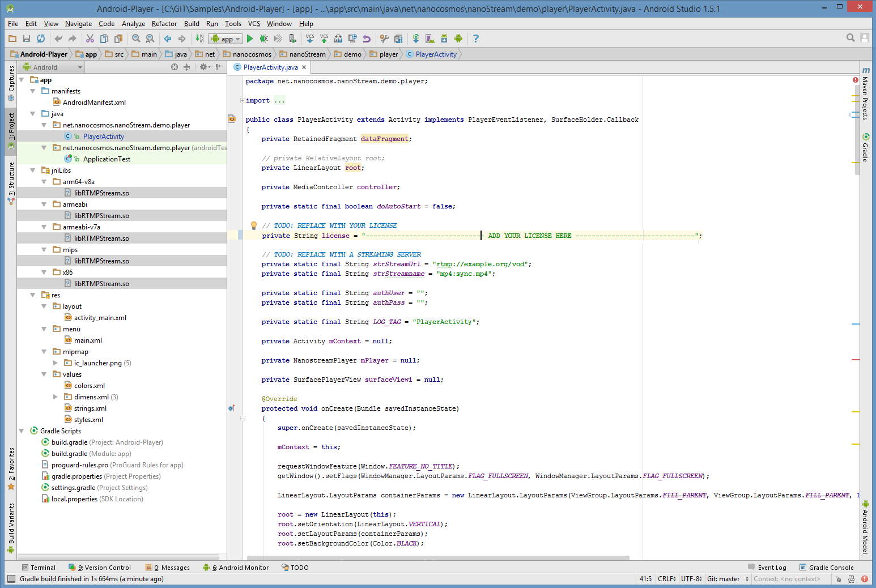Collapse the Gradle Scripts node

click(x=21, y=431)
